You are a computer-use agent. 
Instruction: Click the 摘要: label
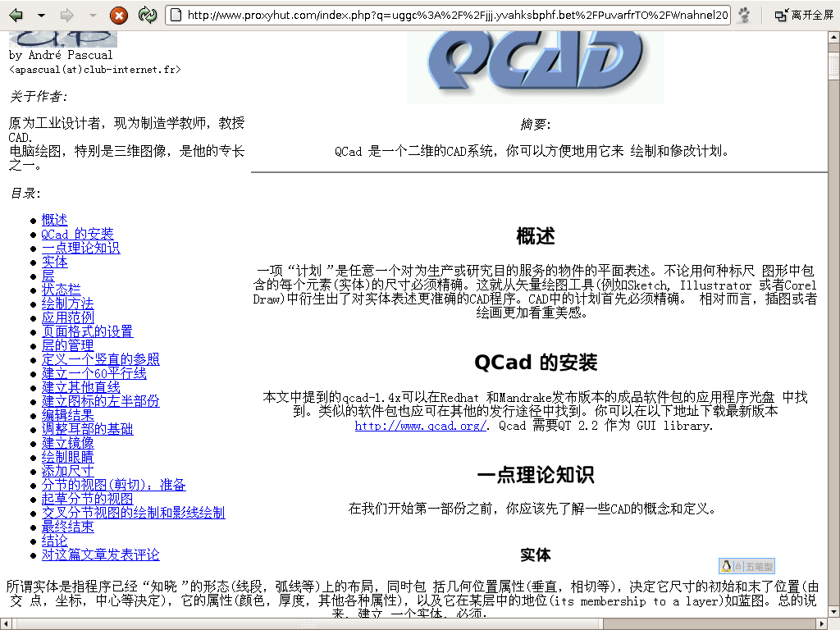tap(535, 125)
